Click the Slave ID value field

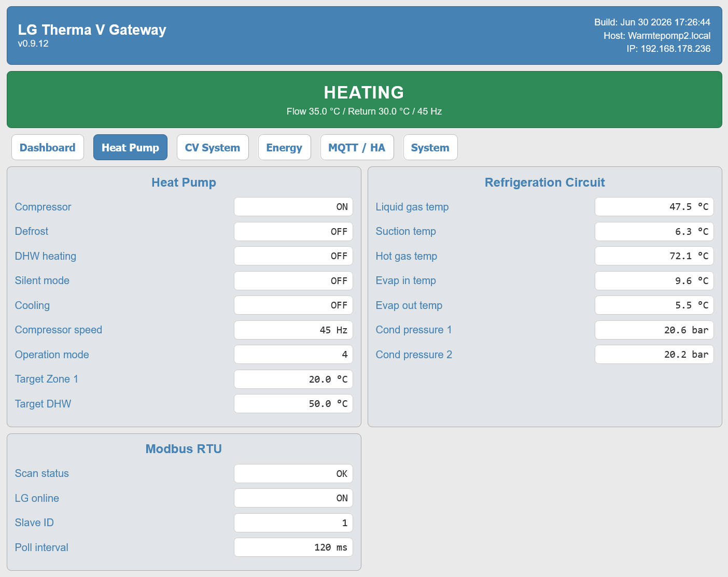293,523
